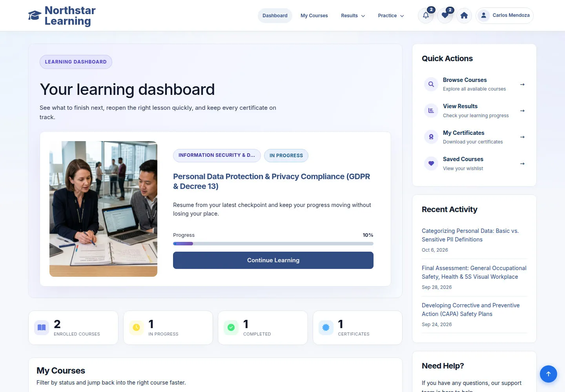This screenshot has height=392, width=565.
Task: Open Developing Corrective and Preventive Action link
Action: click(x=470, y=310)
